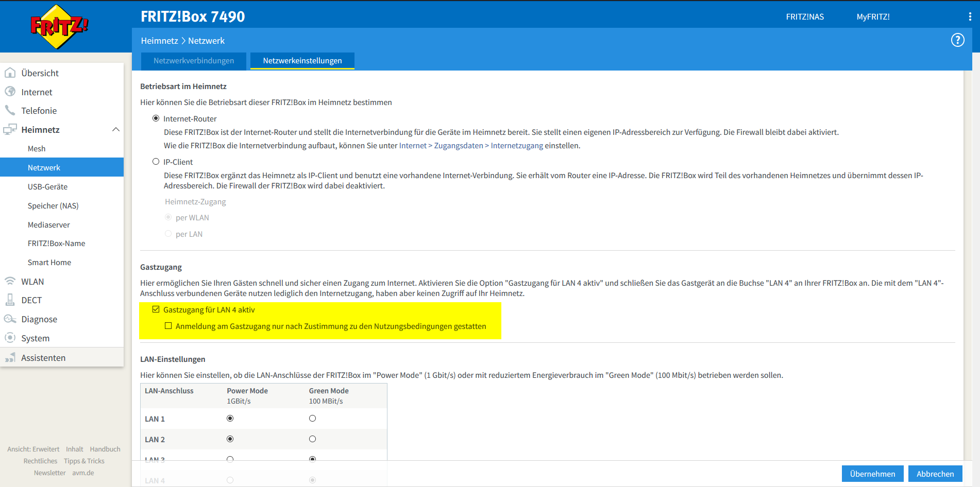The image size is (980, 487).
Task: Click the greyed Heimnetz-Zugang label
Action: coord(195,202)
